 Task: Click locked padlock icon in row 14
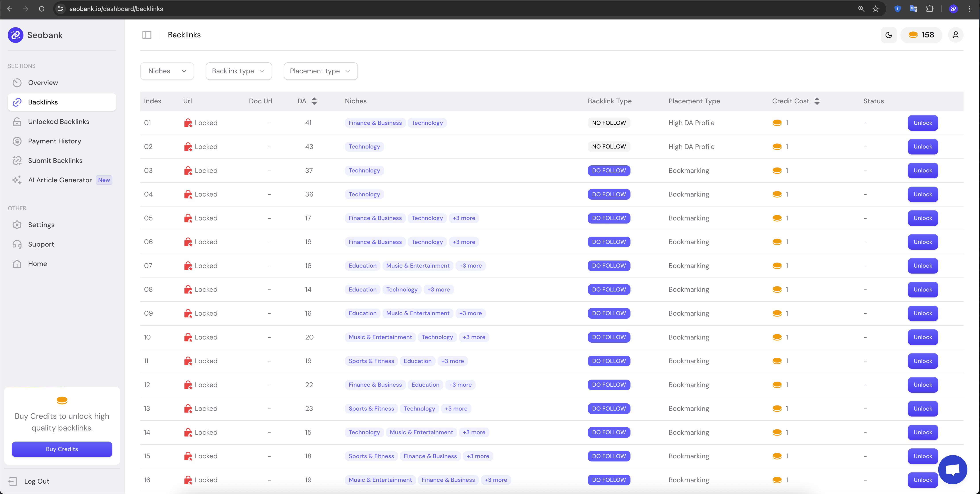(188, 432)
